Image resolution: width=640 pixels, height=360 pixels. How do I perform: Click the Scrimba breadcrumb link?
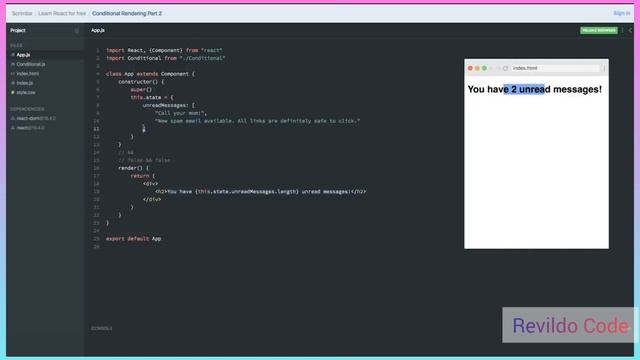22,13
